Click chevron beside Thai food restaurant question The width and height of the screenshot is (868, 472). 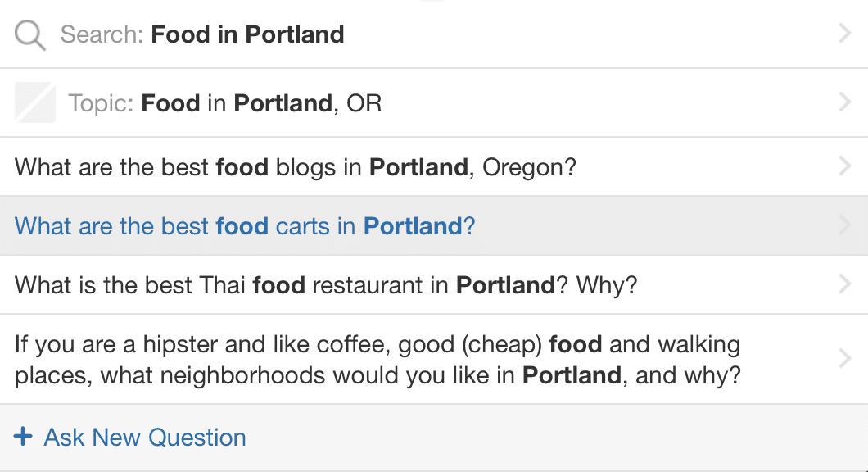click(x=844, y=284)
